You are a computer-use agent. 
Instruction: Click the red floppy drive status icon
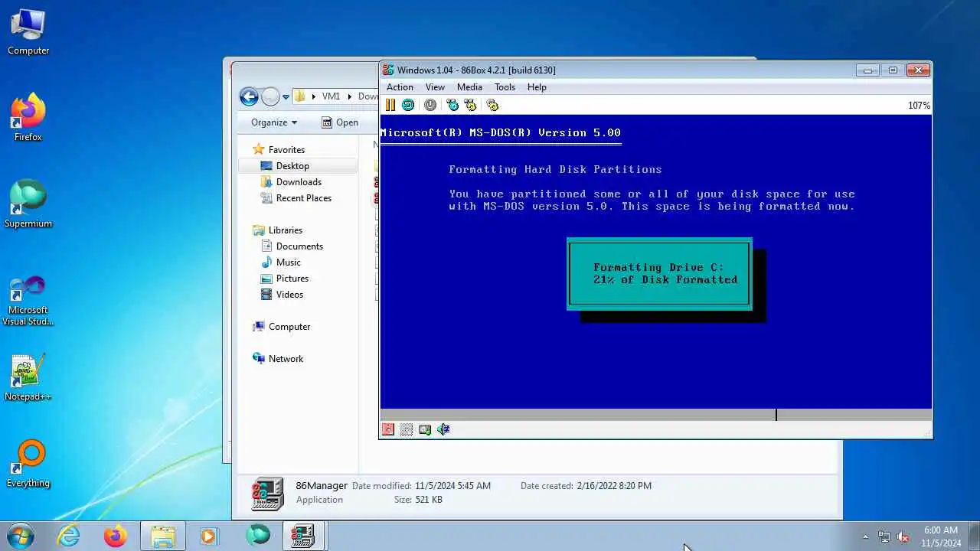tap(388, 429)
